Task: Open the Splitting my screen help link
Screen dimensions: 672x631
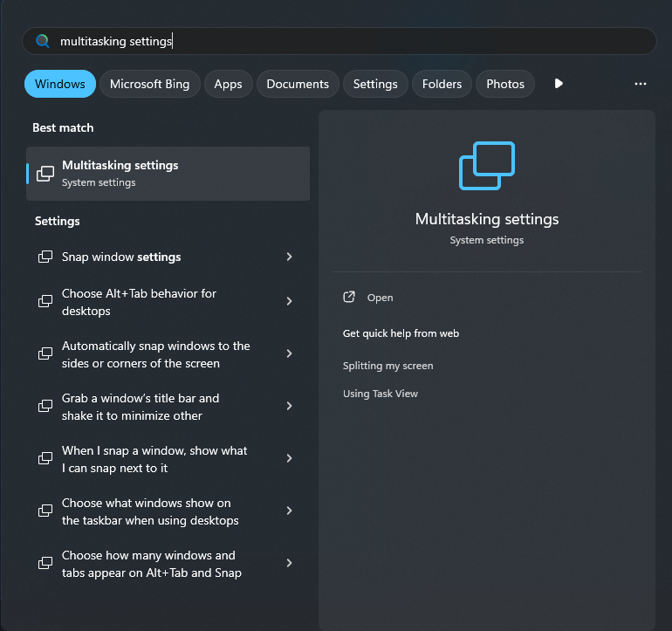Action: pos(387,366)
